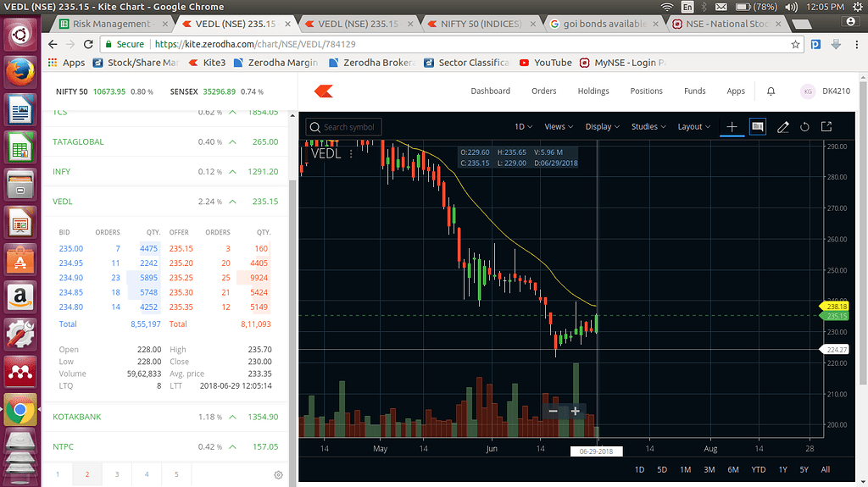Open System Settings from dock
The height and width of the screenshot is (487, 868).
(x=20, y=336)
